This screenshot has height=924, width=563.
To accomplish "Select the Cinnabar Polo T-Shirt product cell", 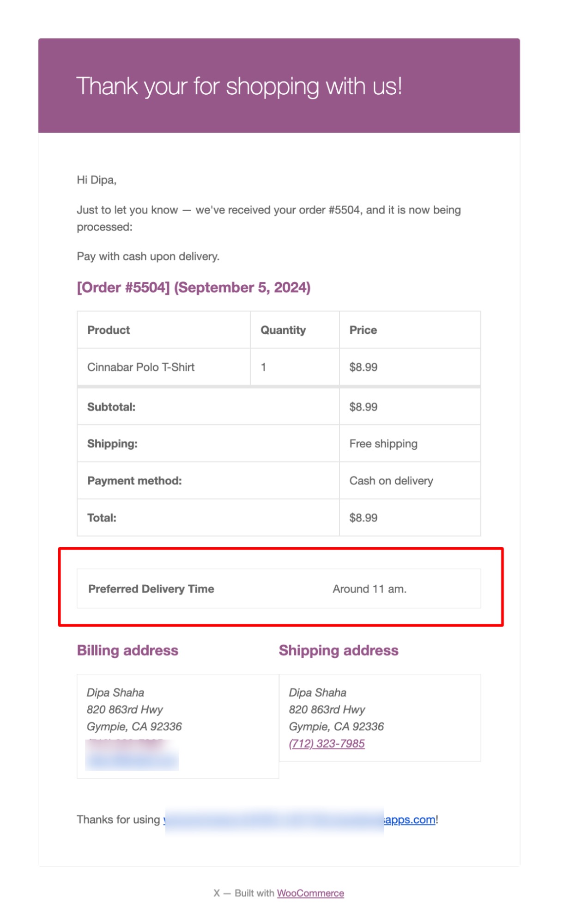I will click(x=163, y=367).
